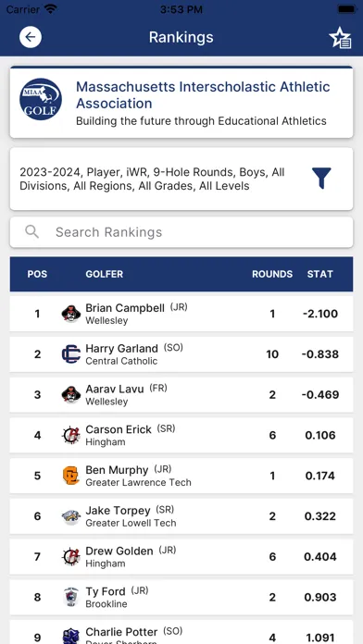Open the favorites star list icon
This screenshot has width=363, height=644.
(x=340, y=38)
